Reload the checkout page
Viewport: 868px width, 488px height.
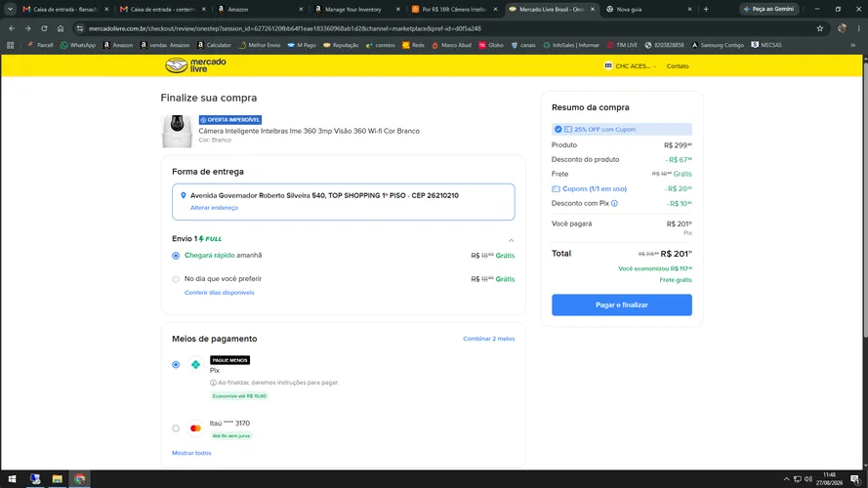[x=44, y=28]
